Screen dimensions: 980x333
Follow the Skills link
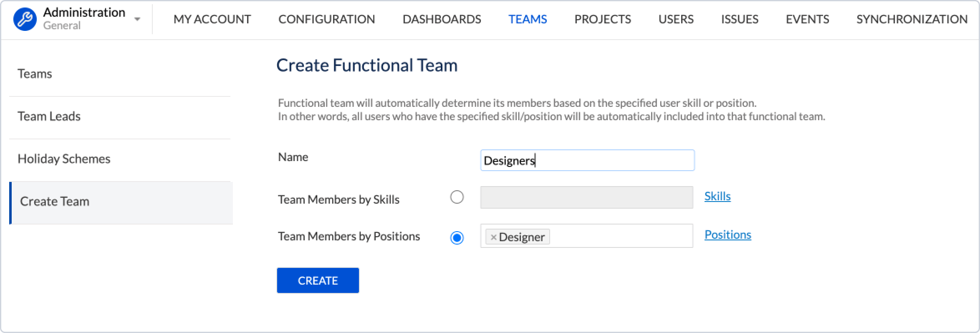pos(717,196)
